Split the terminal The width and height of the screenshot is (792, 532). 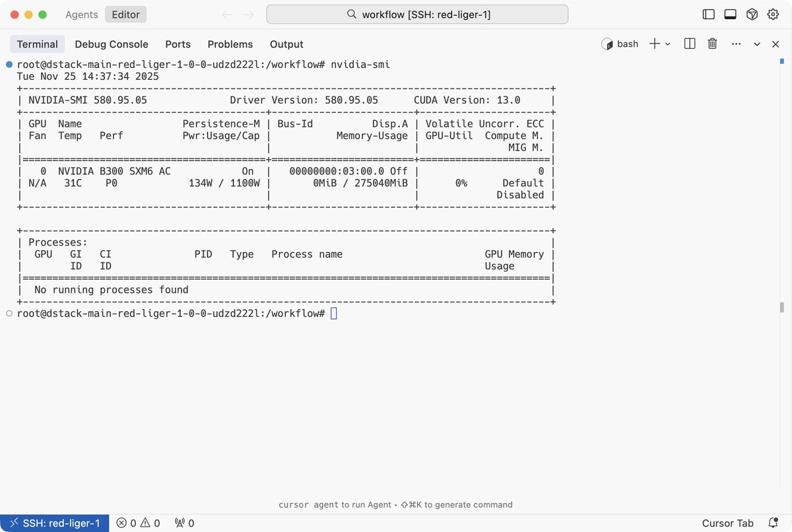690,44
